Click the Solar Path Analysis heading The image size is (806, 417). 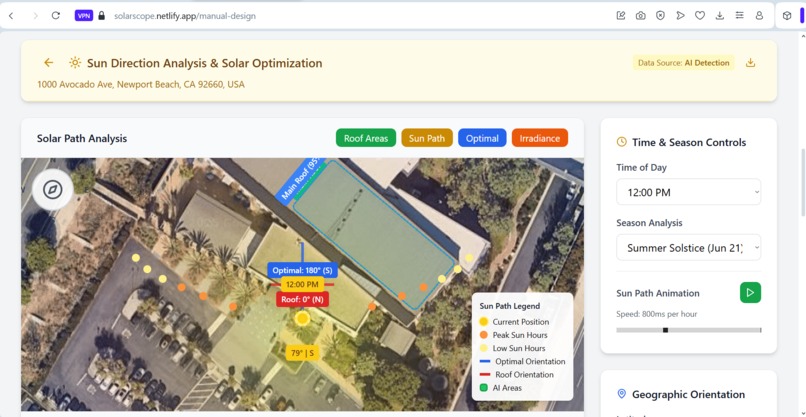(x=82, y=138)
